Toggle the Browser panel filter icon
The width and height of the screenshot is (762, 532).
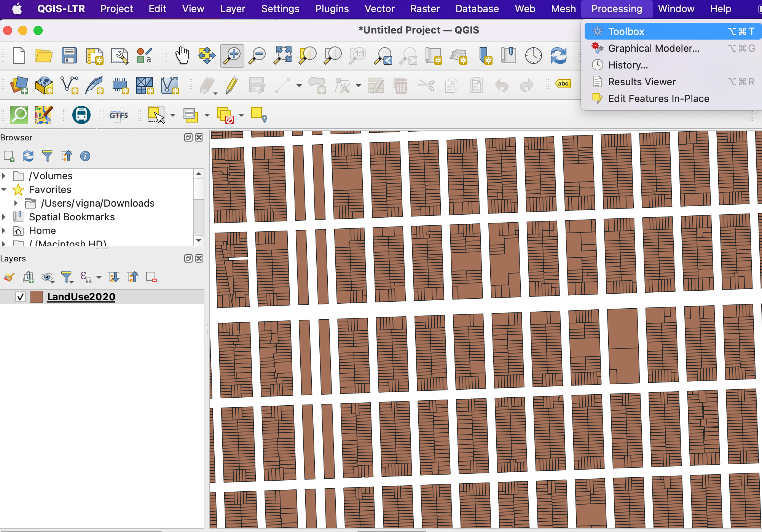point(47,156)
